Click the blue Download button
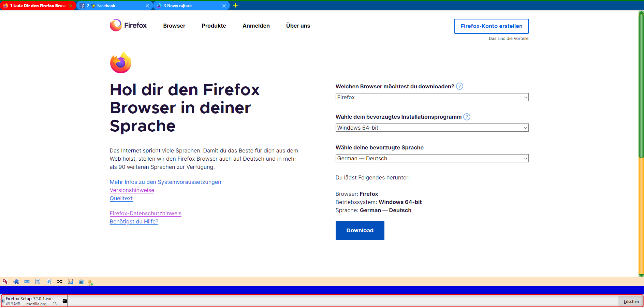 360,231
